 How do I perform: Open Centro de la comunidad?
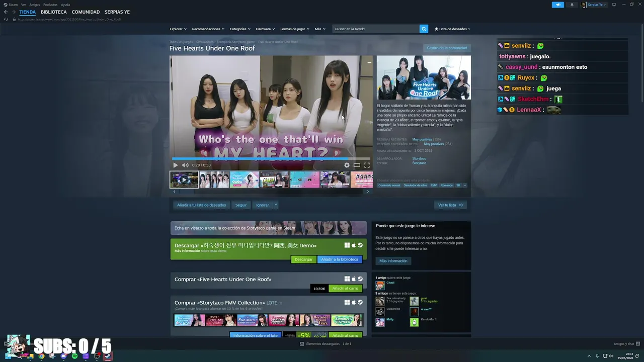(x=447, y=48)
